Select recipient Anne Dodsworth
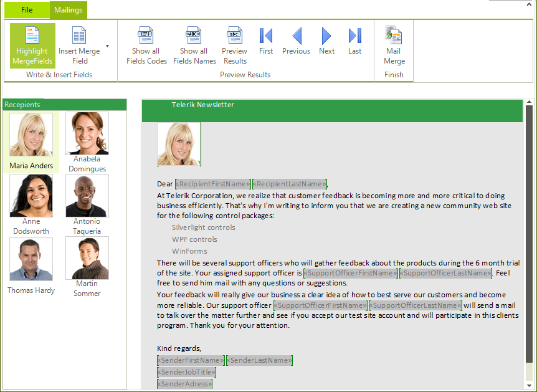 click(x=31, y=204)
